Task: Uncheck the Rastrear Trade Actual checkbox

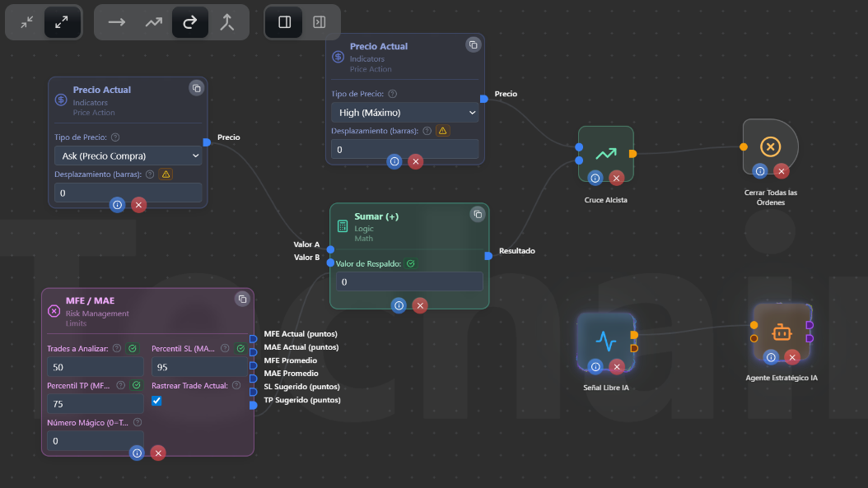Action: pyautogui.click(x=156, y=401)
